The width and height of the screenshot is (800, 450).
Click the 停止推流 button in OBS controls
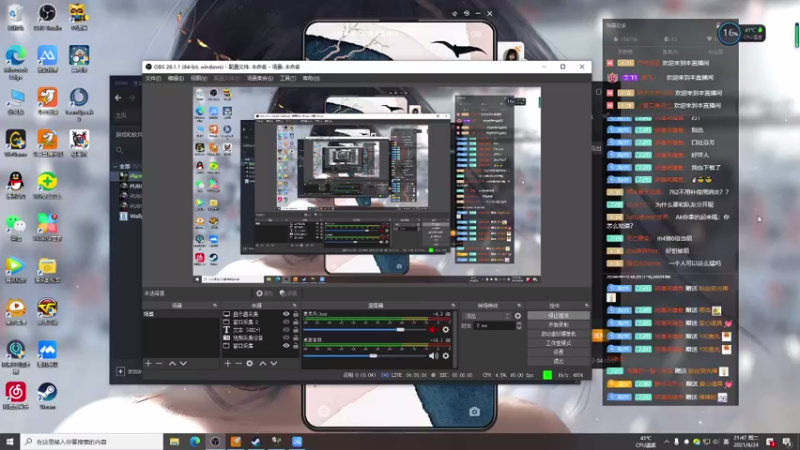(x=558, y=316)
